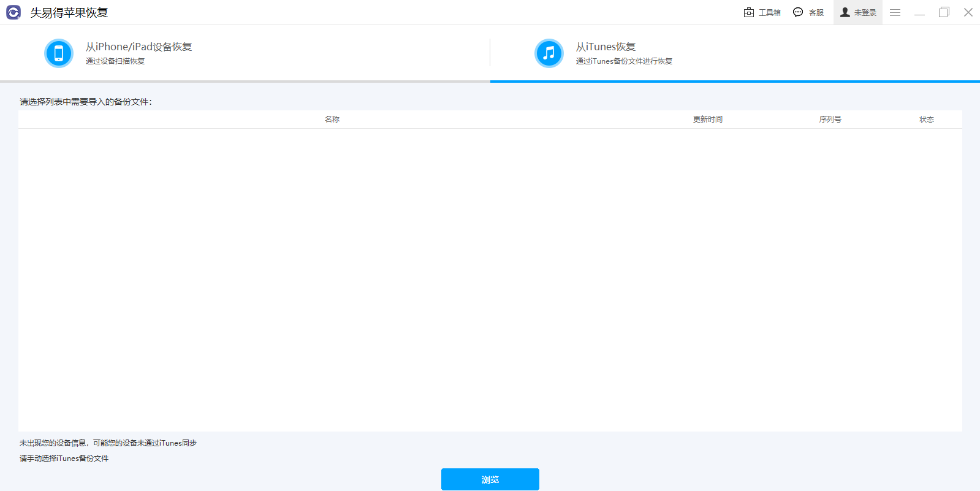Click the 名称 column header

tap(332, 120)
